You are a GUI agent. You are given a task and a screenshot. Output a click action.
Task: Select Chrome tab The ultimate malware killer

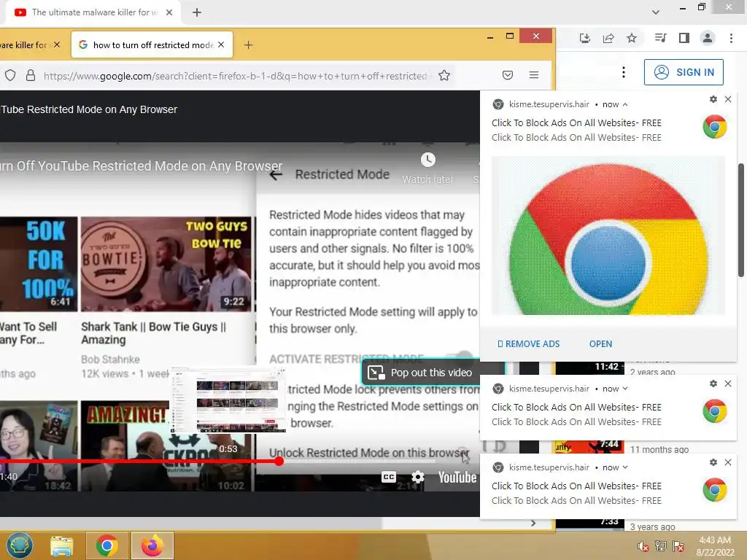93,12
